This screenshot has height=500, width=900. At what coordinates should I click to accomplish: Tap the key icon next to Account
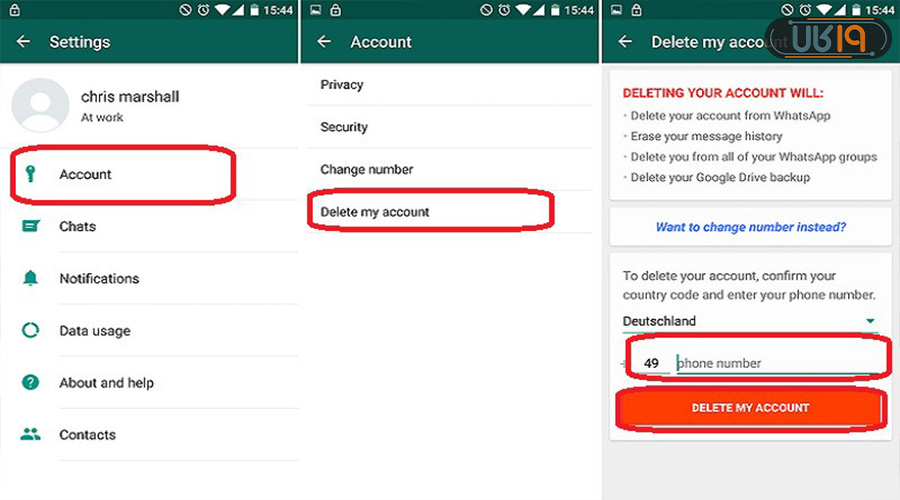pos(30,173)
